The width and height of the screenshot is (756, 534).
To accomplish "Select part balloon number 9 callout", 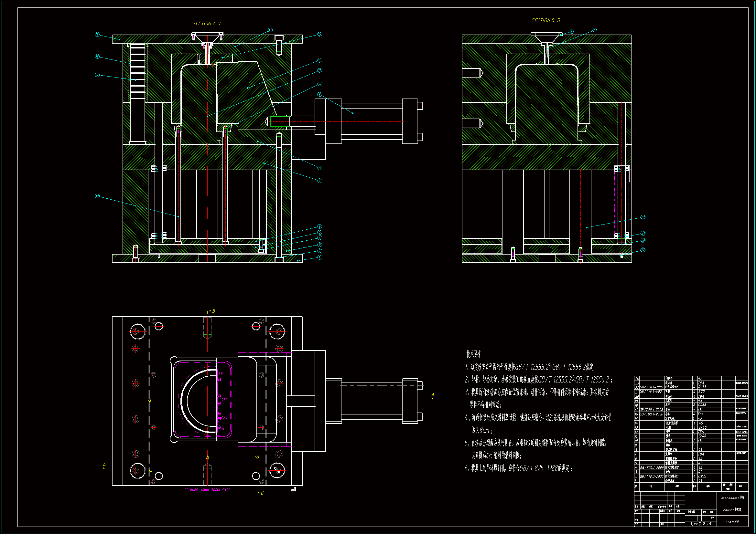I will click(319, 94).
